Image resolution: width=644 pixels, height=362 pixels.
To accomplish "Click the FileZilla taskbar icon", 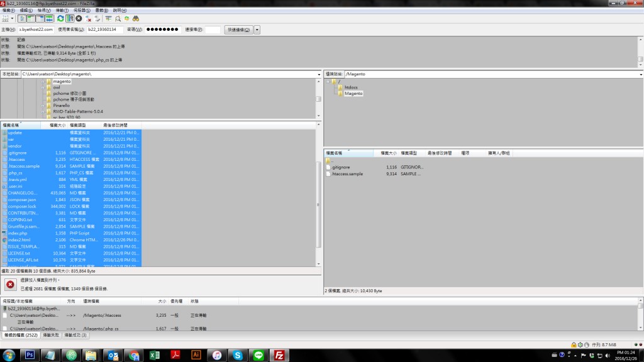I will (x=279, y=355).
